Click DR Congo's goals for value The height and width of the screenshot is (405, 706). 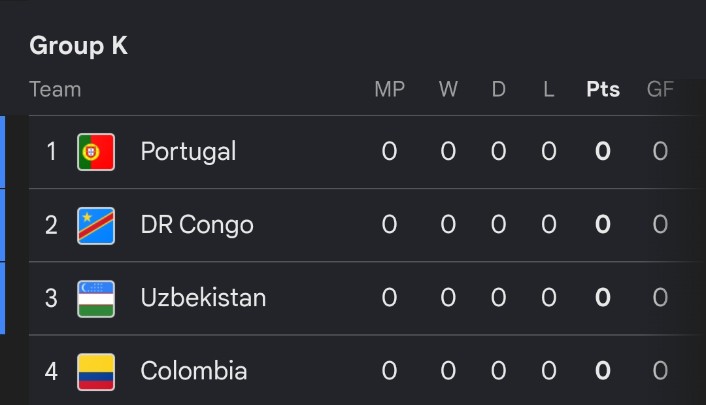point(660,224)
